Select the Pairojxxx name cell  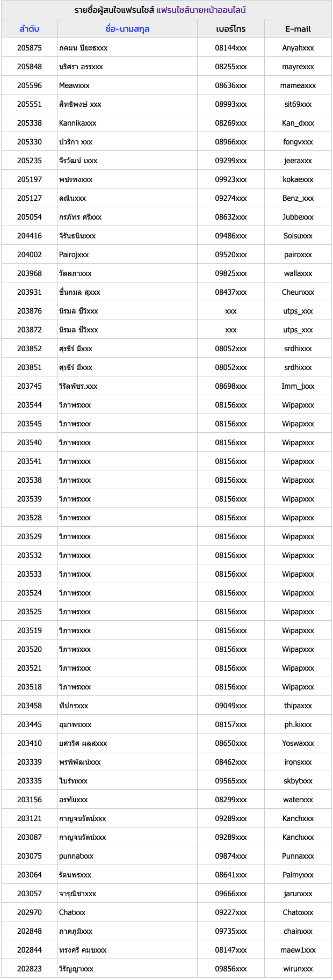(x=74, y=255)
